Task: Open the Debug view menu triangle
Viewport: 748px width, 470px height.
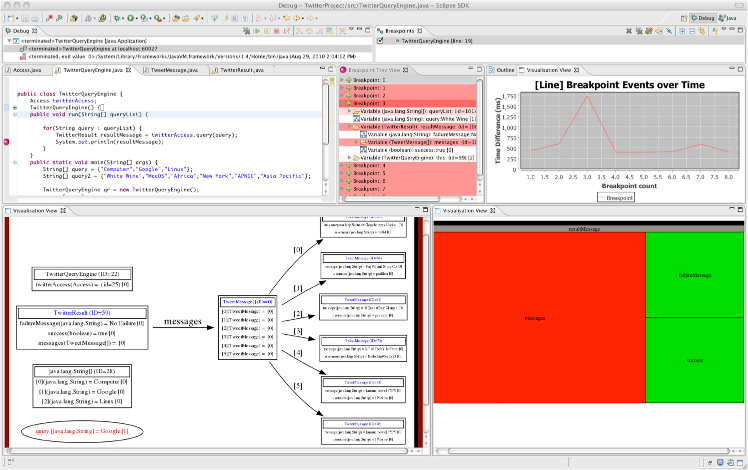Action: (x=351, y=30)
